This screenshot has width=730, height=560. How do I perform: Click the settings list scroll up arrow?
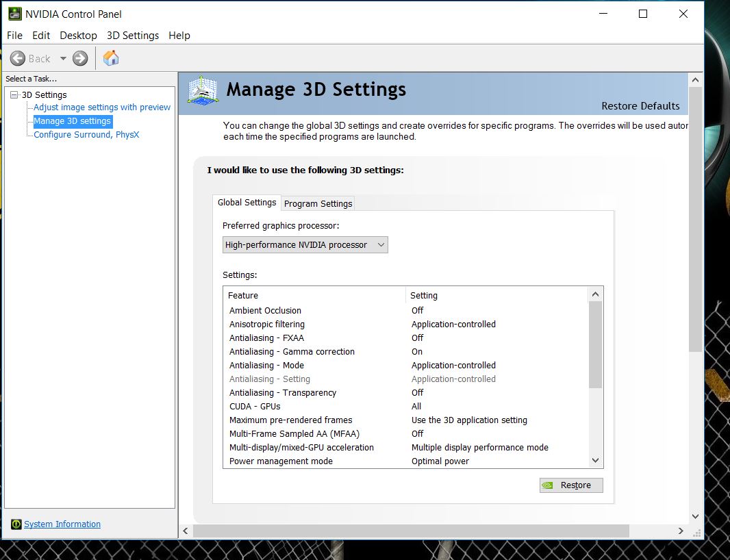[595, 294]
